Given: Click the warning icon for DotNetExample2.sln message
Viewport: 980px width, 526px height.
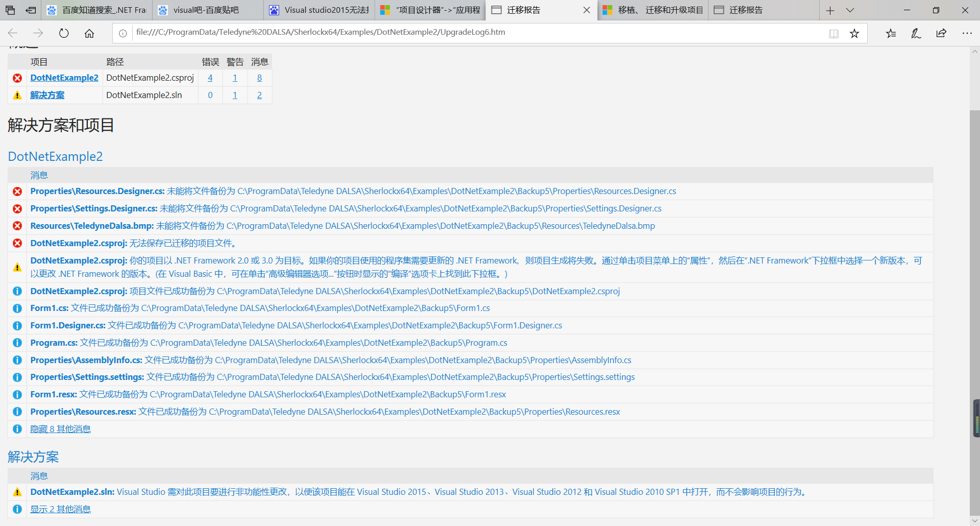Looking at the screenshot, I should click(x=17, y=492).
